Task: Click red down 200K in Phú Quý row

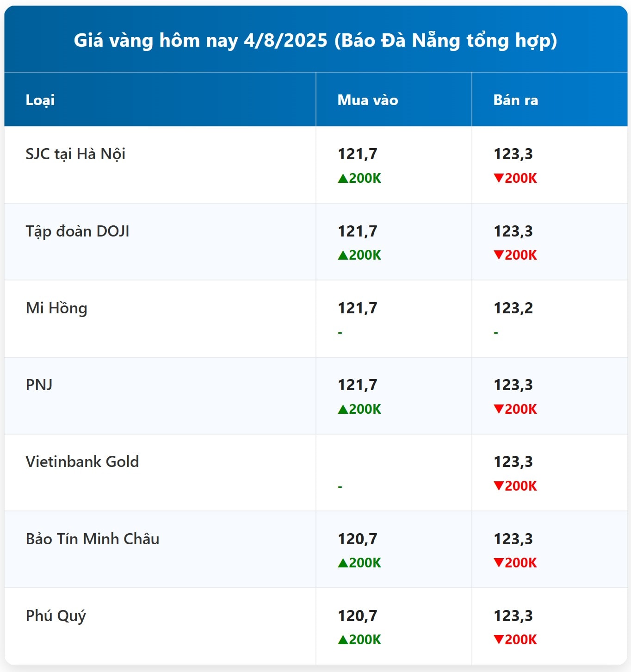Action: point(515,640)
